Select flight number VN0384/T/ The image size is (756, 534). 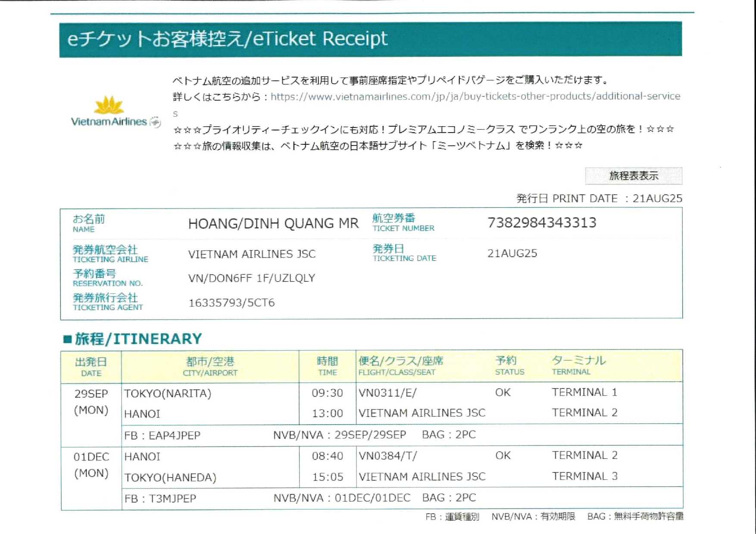(x=387, y=456)
